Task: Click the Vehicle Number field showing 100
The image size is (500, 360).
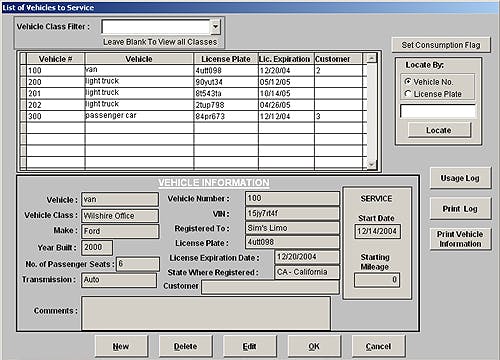Action: [292, 198]
